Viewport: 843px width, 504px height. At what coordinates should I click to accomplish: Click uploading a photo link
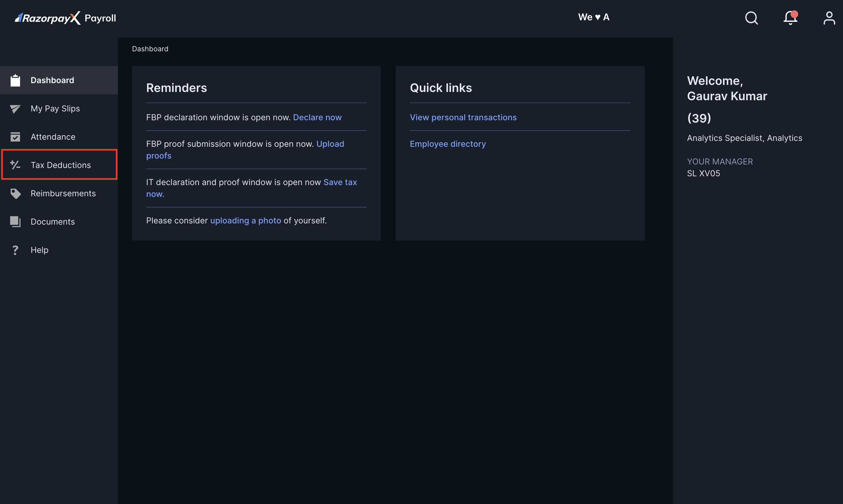coord(246,221)
